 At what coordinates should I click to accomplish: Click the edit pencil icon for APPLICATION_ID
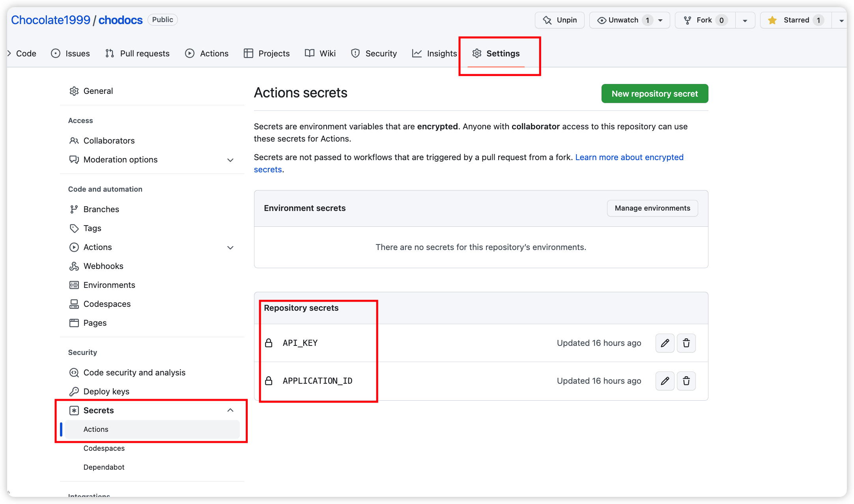tap(665, 381)
